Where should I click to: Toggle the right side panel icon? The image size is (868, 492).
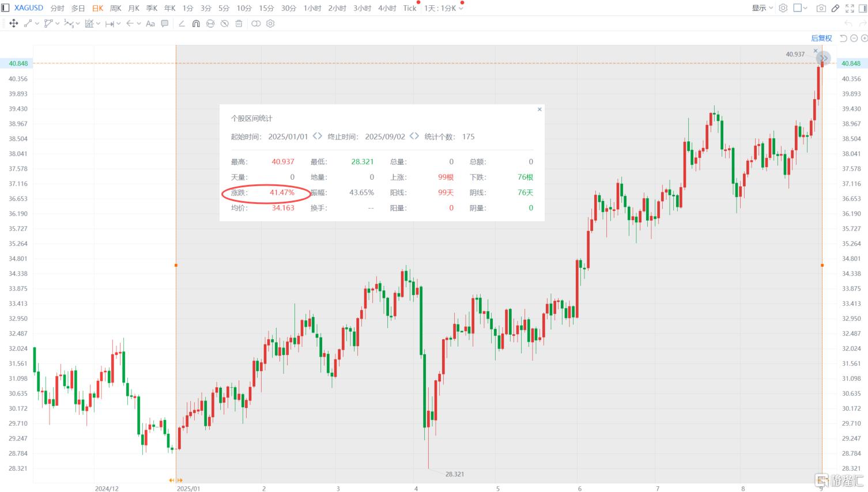[x=863, y=8]
